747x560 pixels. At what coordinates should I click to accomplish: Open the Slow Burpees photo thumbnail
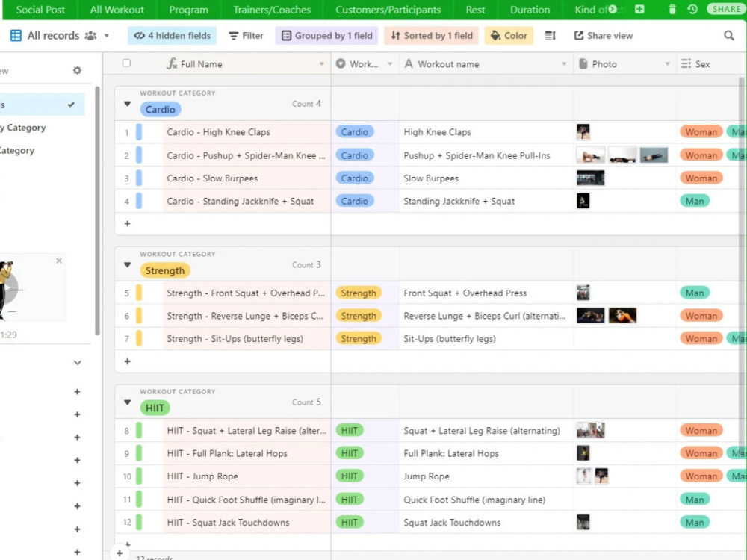tap(591, 178)
